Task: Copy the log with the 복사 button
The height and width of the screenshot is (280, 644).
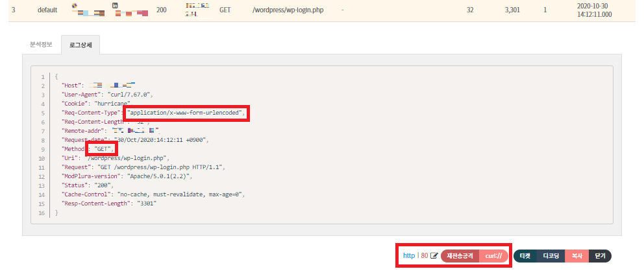Action: [576, 255]
